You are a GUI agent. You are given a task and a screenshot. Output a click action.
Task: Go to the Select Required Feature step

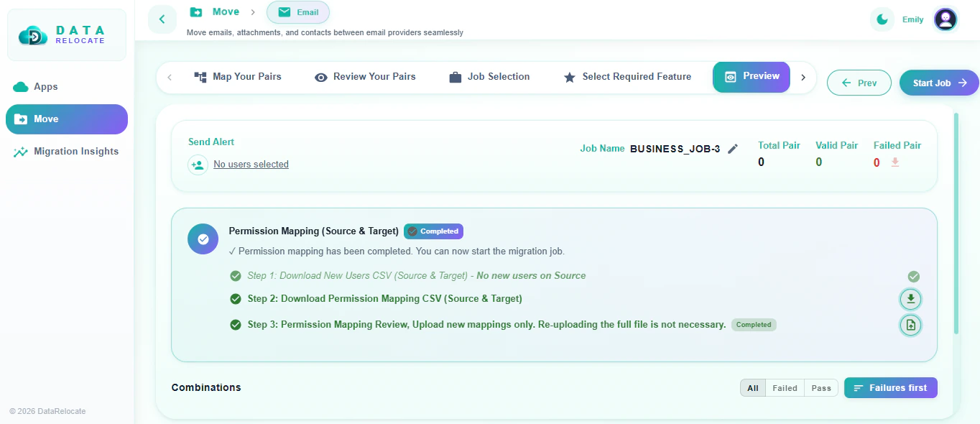[627, 77]
